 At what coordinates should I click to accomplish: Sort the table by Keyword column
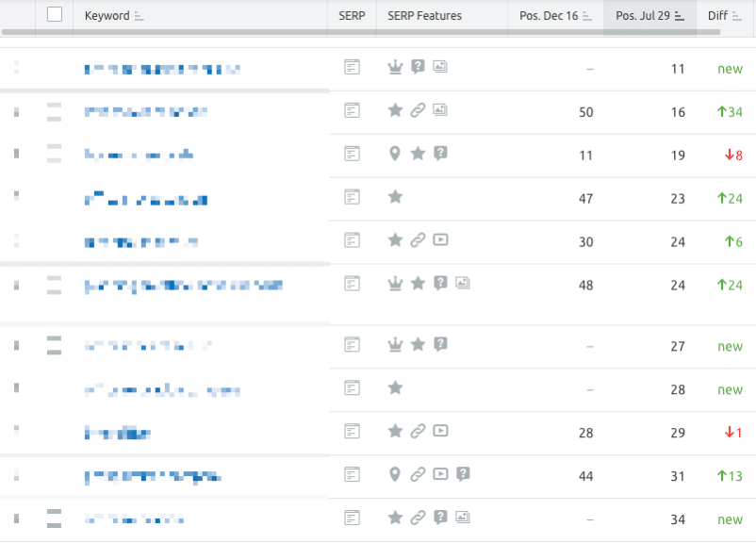114,16
